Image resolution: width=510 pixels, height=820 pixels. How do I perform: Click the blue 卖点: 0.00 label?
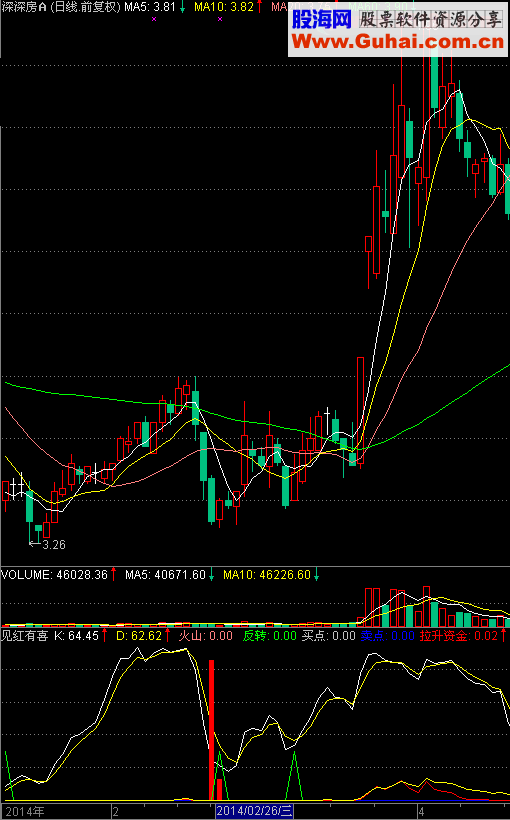388,636
